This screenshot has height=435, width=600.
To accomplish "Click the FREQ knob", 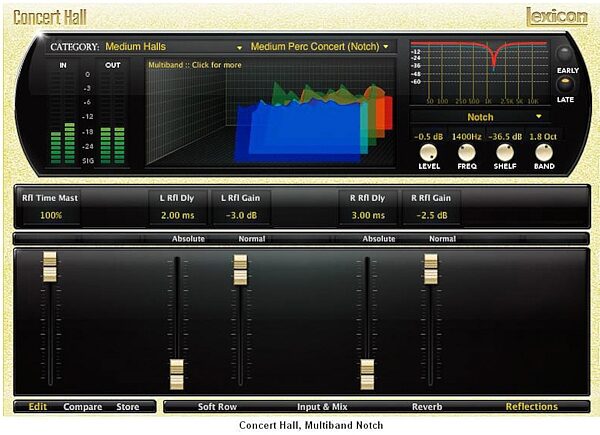I will click(466, 152).
